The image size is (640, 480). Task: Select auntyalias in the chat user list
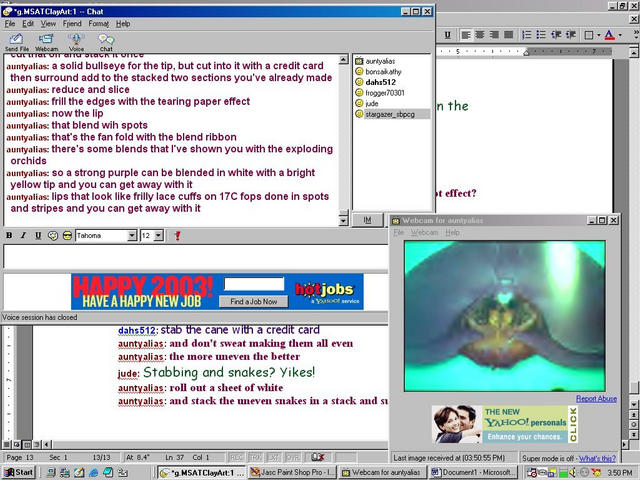point(380,61)
